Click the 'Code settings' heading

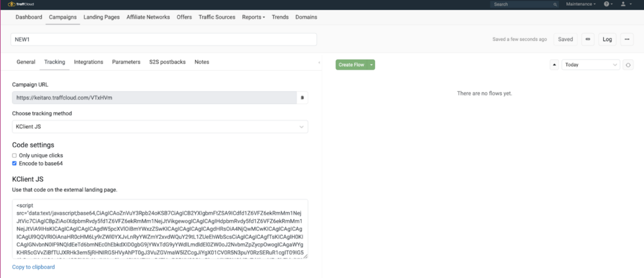tap(33, 145)
